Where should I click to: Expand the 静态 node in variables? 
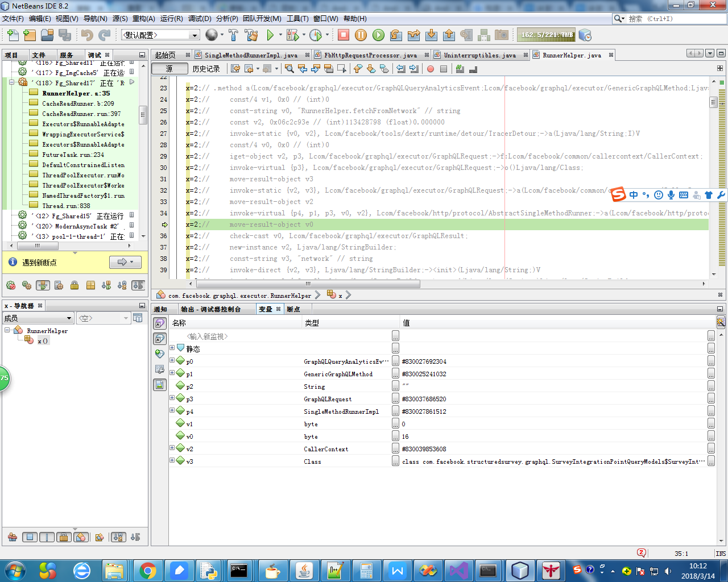tap(172, 348)
